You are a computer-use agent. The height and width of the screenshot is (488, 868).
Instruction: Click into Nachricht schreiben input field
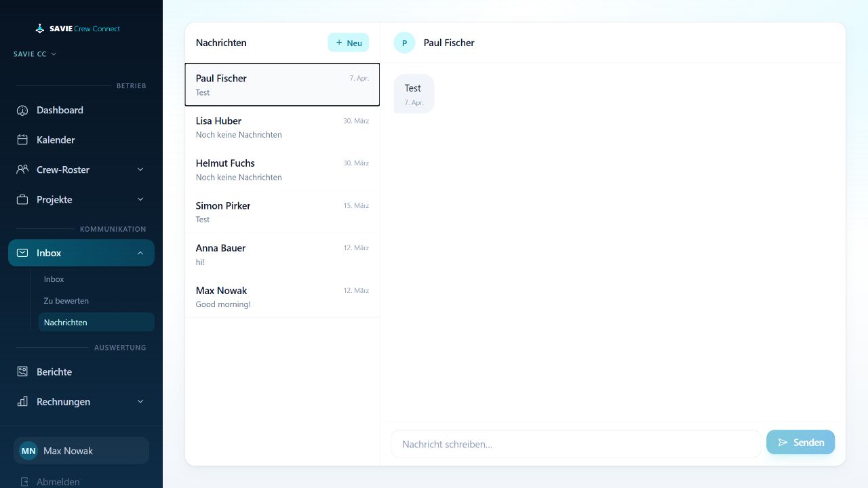coord(576,444)
